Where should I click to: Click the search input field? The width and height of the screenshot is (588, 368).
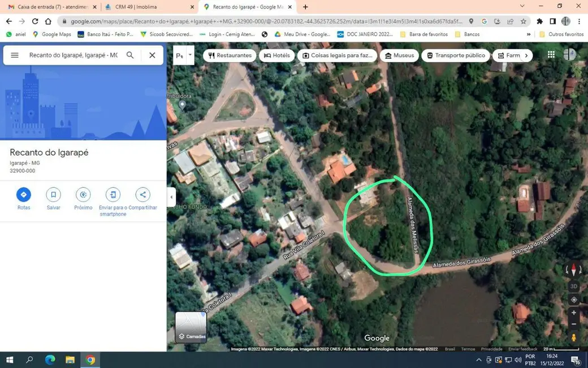pyautogui.click(x=73, y=55)
